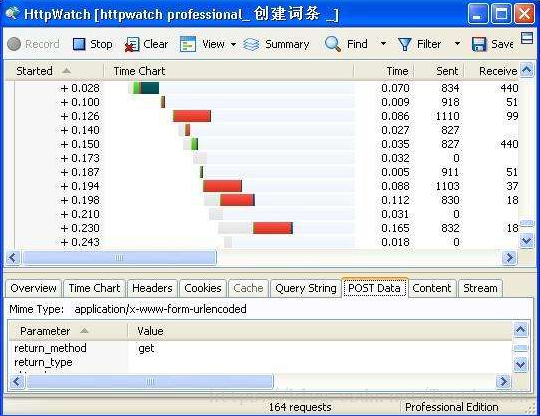540x416 pixels.
Task: Select the return_method parameter row
Action: (260, 348)
